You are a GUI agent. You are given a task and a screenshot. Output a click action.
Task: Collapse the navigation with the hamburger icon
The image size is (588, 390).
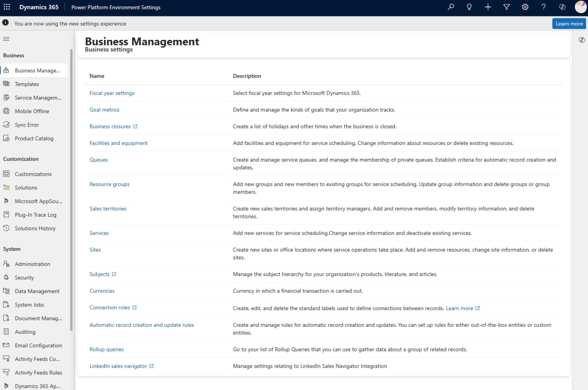(6, 39)
